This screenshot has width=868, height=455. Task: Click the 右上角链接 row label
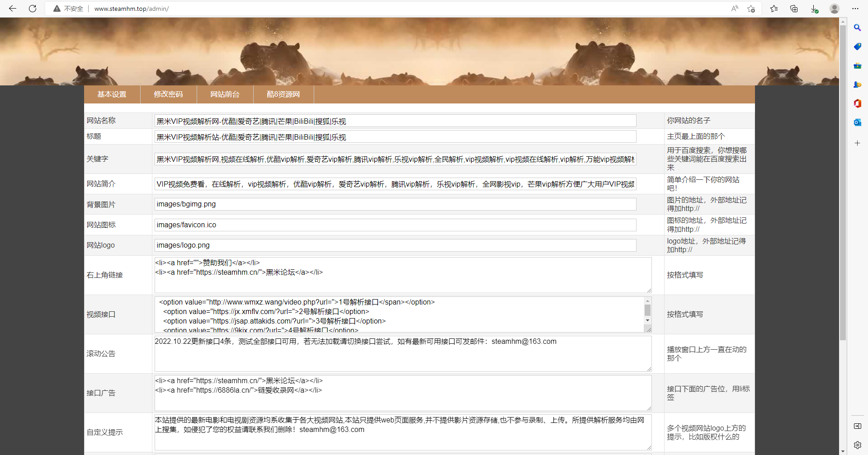pos(105,275)
